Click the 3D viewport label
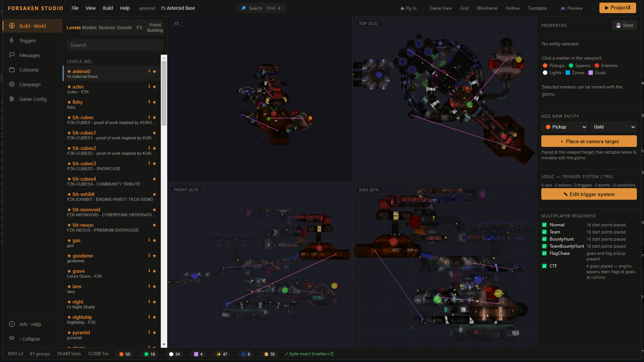This screenshot has height=362, width=644. (x=177, y=24)
